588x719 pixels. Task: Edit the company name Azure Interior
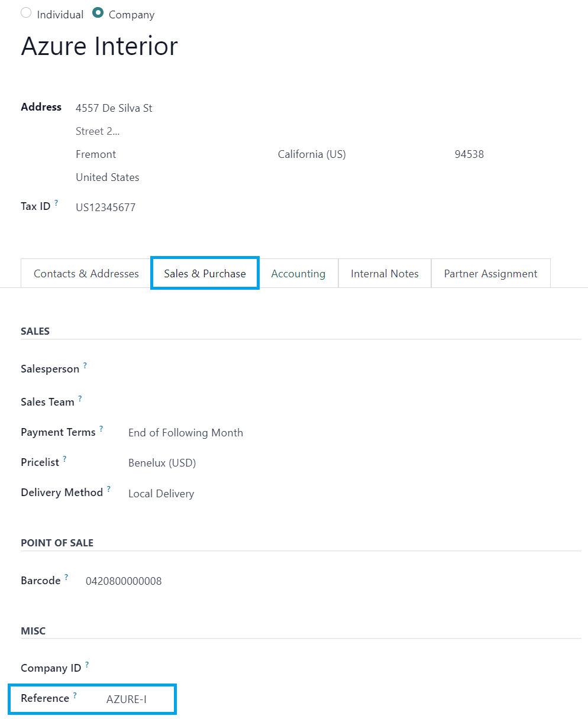99,46
